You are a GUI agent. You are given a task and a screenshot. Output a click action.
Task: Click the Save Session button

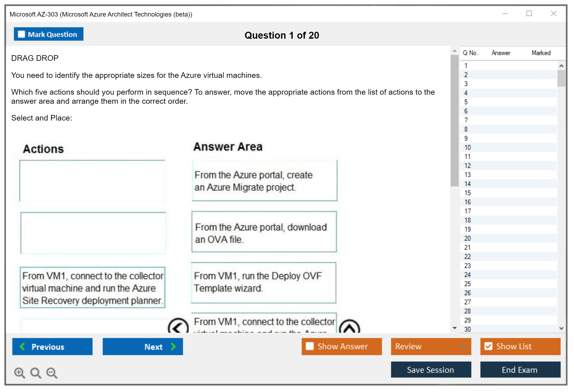(431, 370)
